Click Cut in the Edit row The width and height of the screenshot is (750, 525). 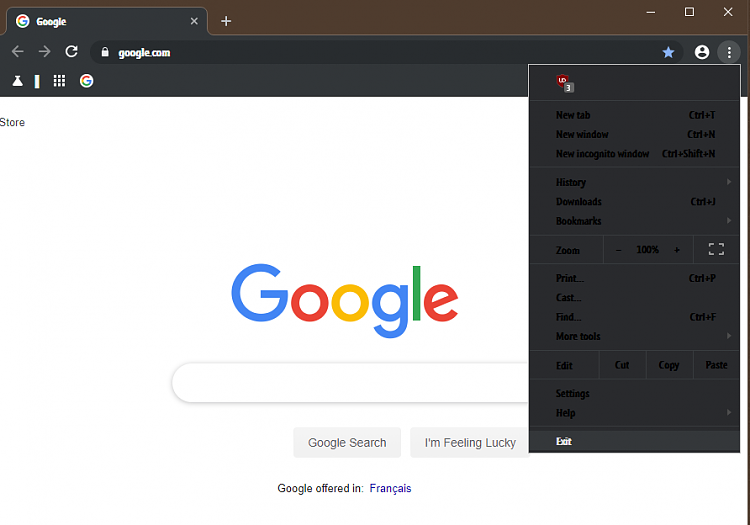point(622,365)
